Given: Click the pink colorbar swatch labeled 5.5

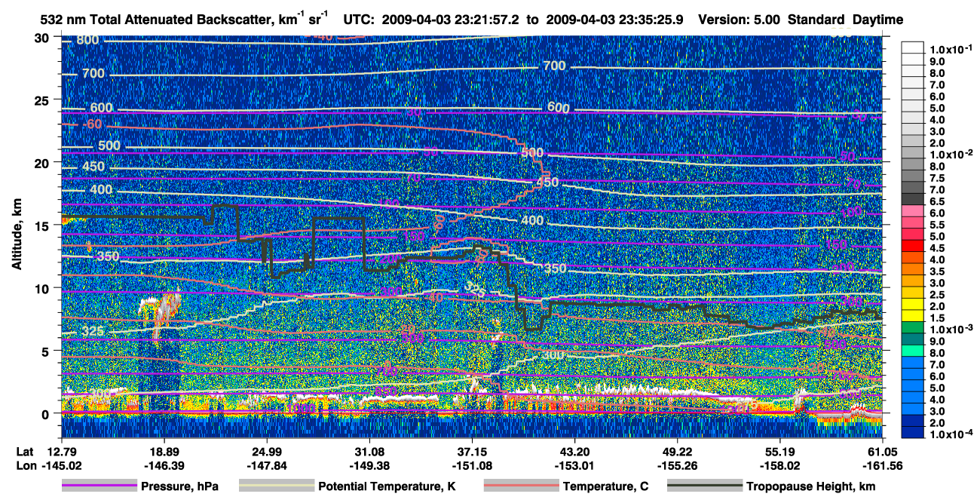Looking at the screenshot, I should click(913, 222).
